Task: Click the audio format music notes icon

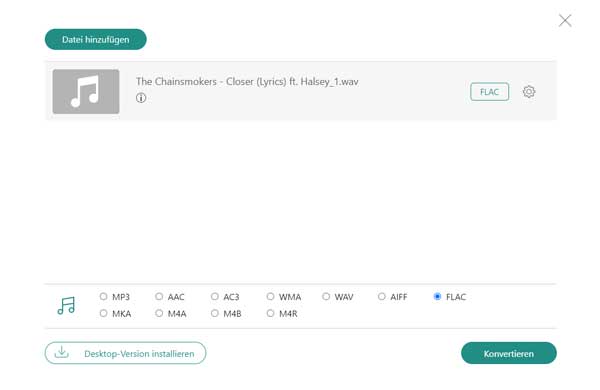Action: pos(66,305)
